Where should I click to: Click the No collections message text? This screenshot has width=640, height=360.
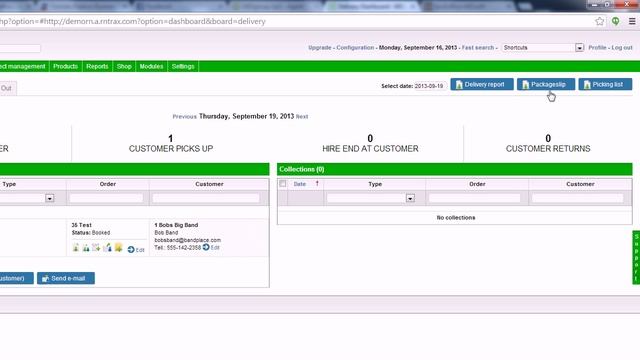point(456,218)
